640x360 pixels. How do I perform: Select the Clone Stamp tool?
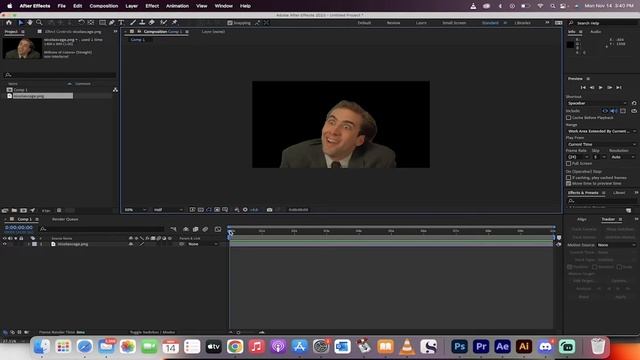click(142, 23)
